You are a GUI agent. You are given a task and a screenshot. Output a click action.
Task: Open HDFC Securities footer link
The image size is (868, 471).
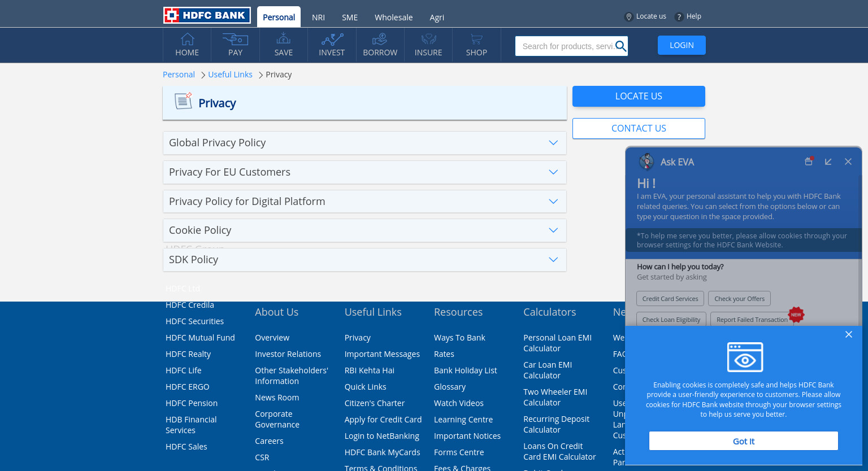pos(194,321)
